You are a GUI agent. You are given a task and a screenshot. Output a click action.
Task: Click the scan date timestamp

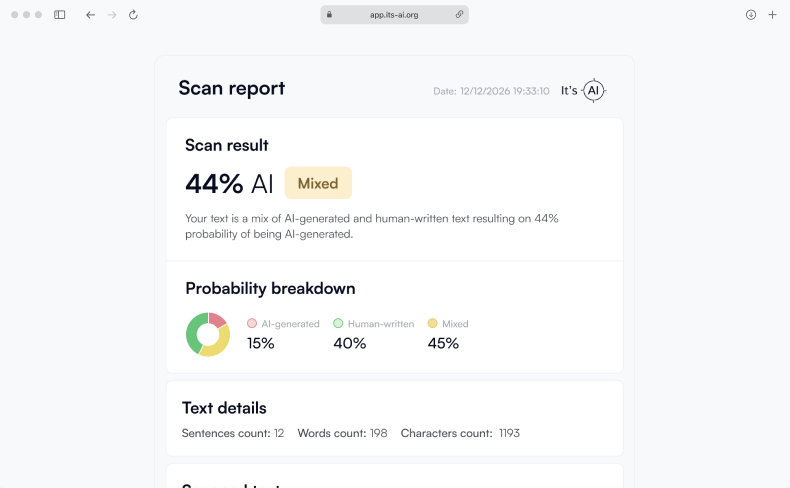[491, 91]
